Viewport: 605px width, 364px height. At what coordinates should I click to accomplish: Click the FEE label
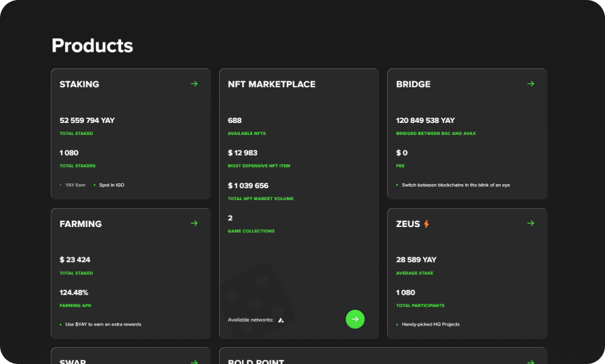coord(400,166)
